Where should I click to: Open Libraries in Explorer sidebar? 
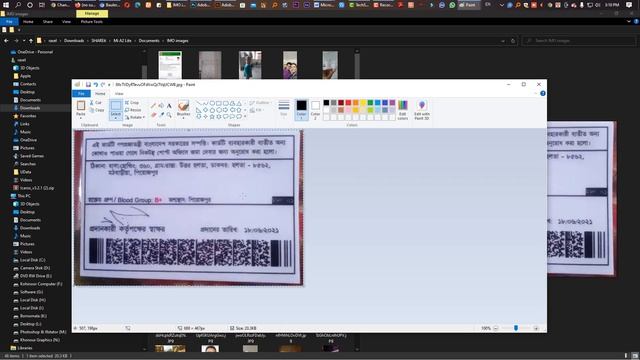pyautogui.click(x=25, y=348)
